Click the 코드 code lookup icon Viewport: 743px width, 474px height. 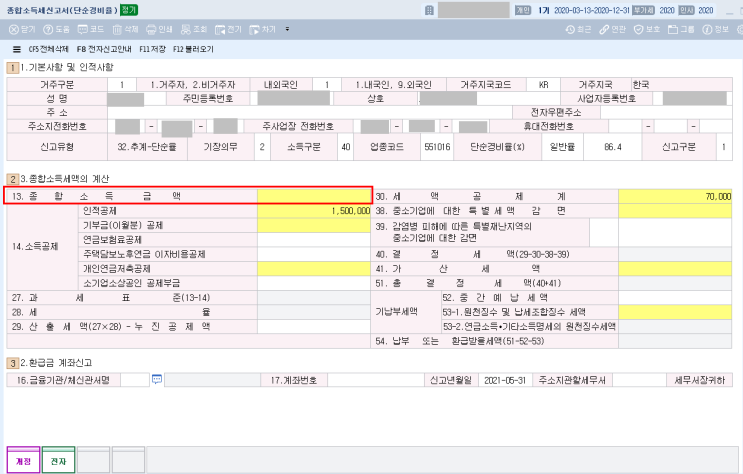91,29
